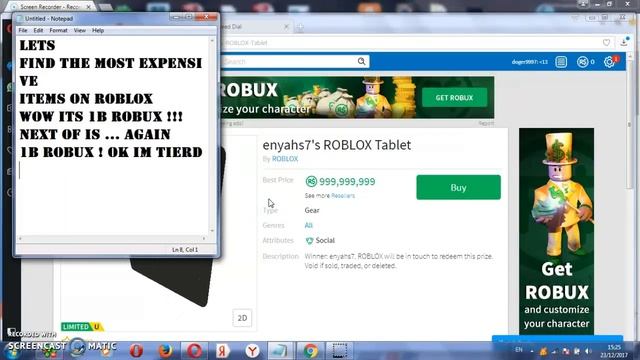Open a new browser tab with plus icon
640x360 pixels.
pyautogui.click(x=300, y=27)
